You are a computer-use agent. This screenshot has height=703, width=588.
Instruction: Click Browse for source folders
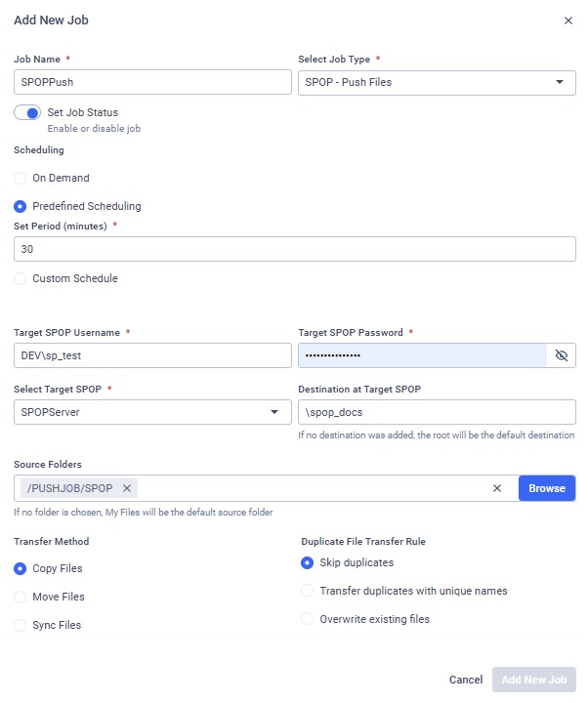point(547,488)
